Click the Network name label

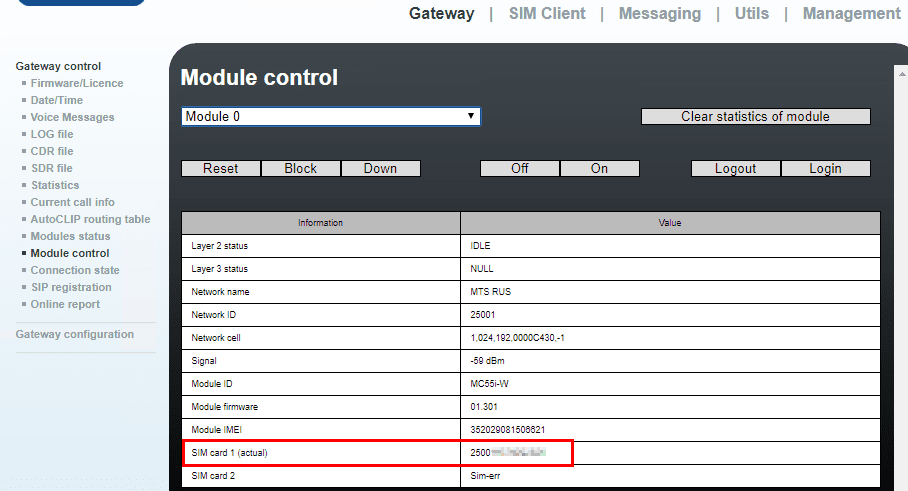point(220,292)
